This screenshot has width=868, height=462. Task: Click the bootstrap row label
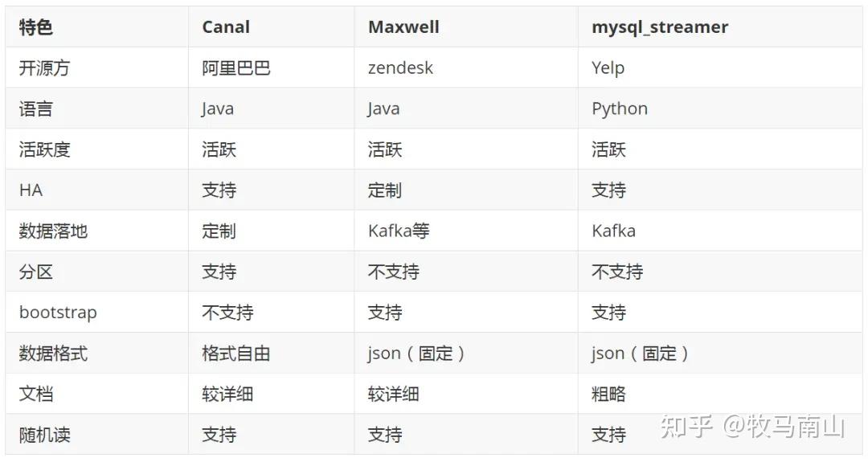coord(58,313)
